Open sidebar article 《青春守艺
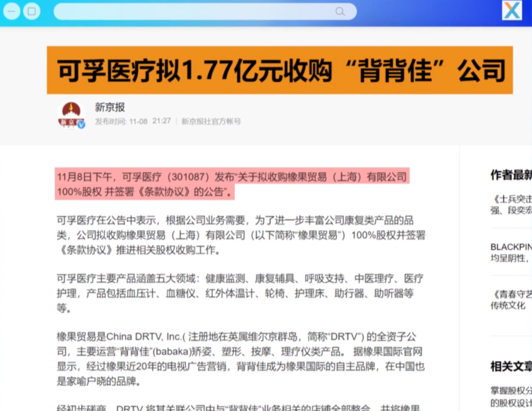532x411 pixels. tap(511, 299)
